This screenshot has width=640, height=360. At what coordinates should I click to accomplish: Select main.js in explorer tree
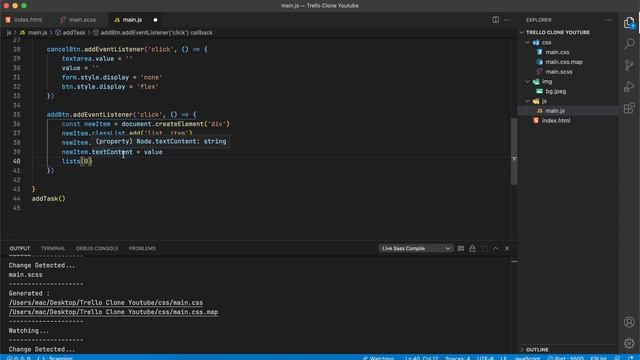coord(555,111)
